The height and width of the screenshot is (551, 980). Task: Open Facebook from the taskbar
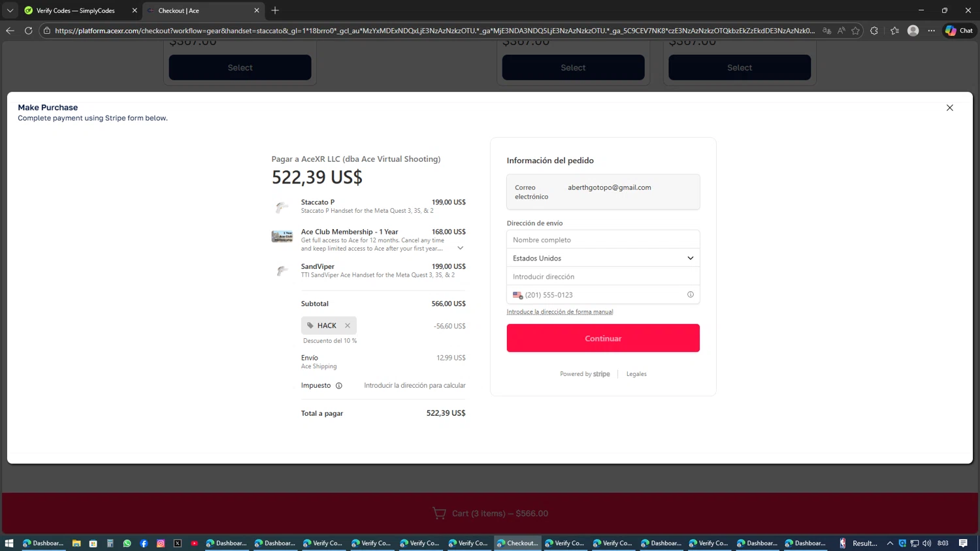tap(144, 543)
